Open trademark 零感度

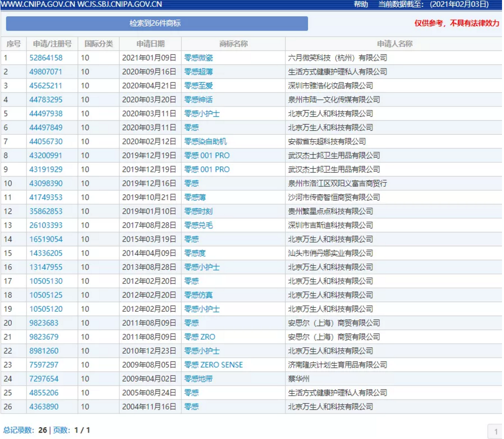195,254
